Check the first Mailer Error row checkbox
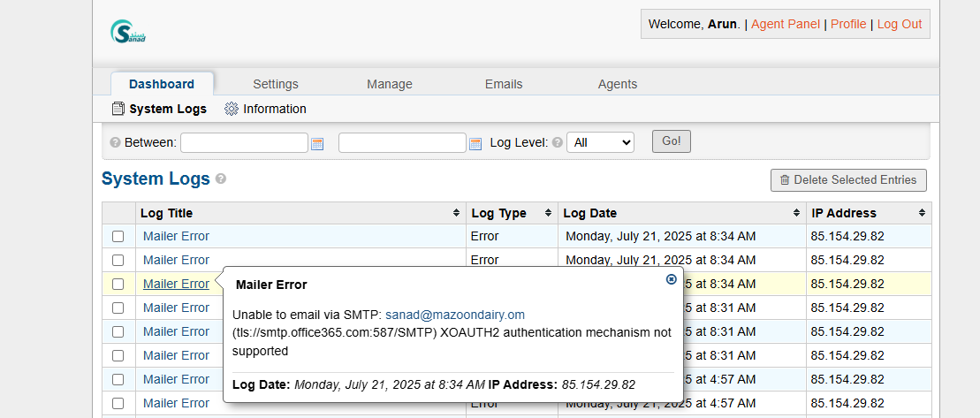Screen dimensions: 980x418 pos(118,237)
